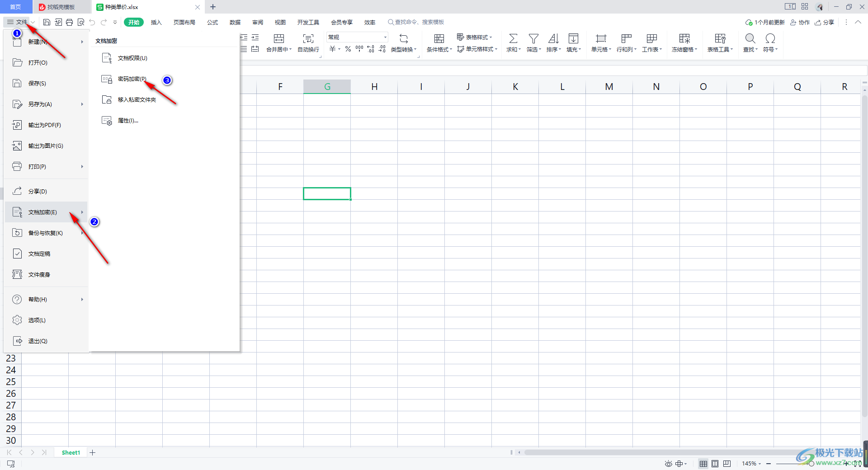Click the Print icon in quick access toolbar
The width and height of the screenshot is (868, 470).
pyautogui.click(x=69, y=22)
